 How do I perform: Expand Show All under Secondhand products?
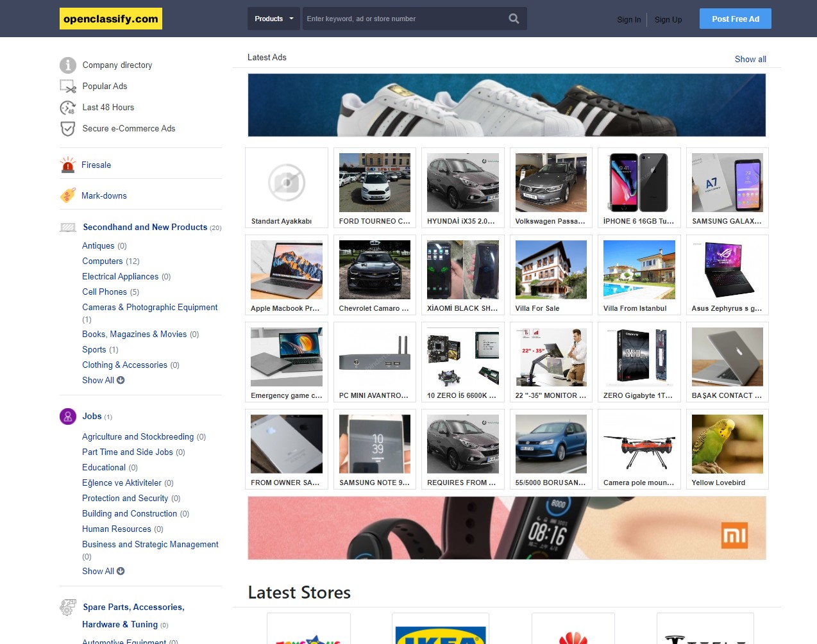tap(103, 381)
